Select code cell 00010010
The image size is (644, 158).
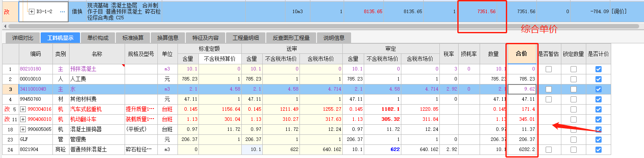tap(35, 79)
